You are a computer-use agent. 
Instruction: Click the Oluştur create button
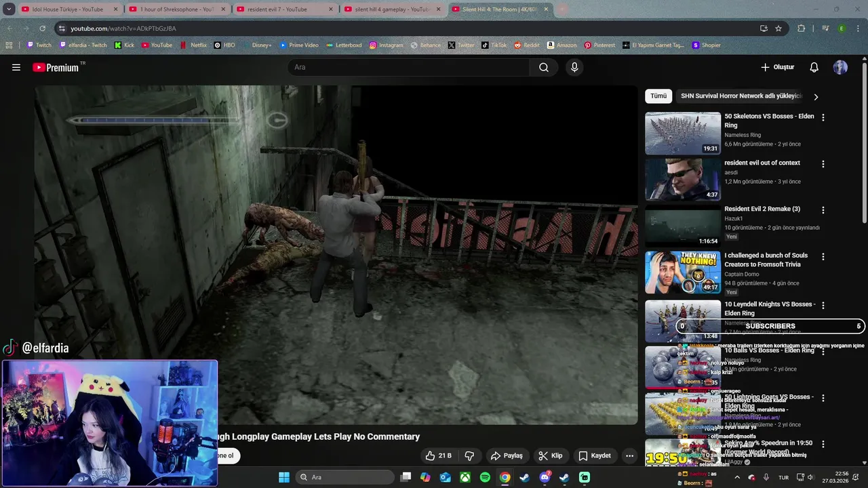pos(777,67)
